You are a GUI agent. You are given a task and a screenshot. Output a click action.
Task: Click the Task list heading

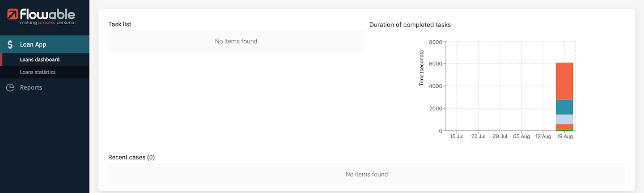point(119,24)
